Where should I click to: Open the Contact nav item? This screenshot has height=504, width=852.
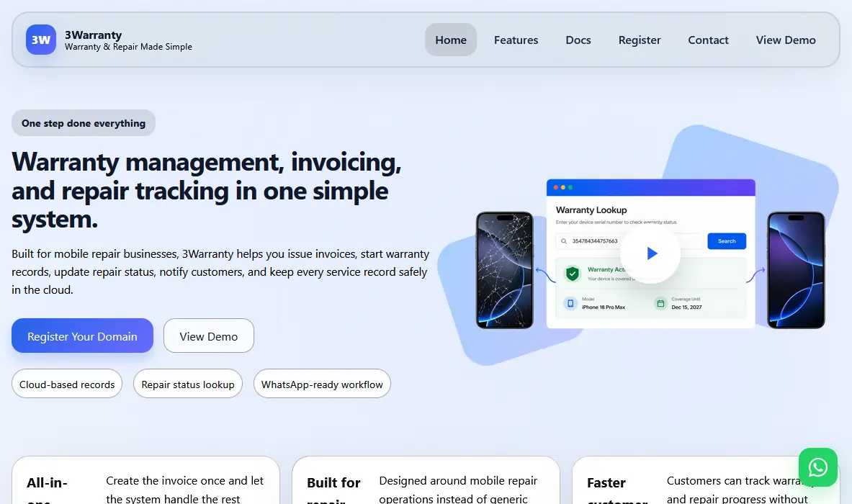click(708, 40)
